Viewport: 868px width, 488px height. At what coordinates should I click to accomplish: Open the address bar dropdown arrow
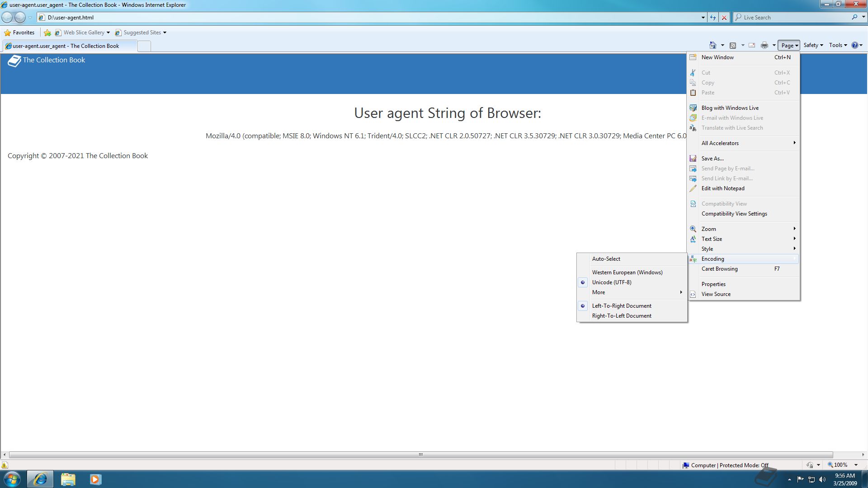[x=703, y=17]
